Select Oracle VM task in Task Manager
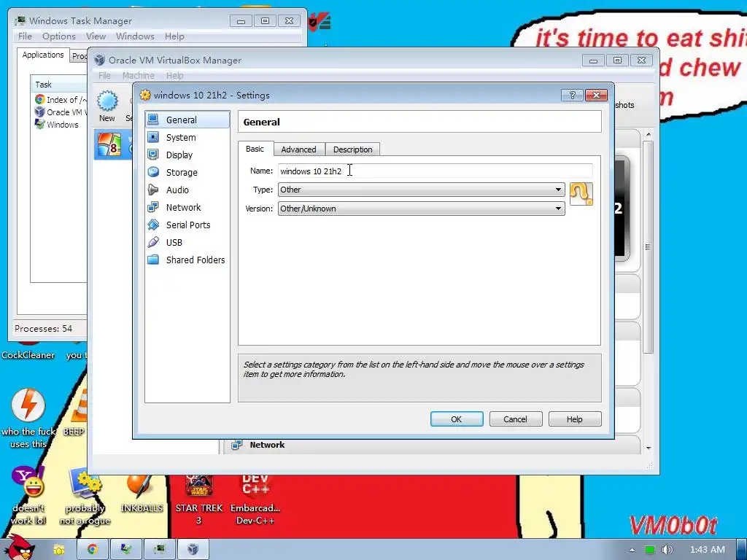The height and width of the screenshot is (560, 747). [61, 112]
